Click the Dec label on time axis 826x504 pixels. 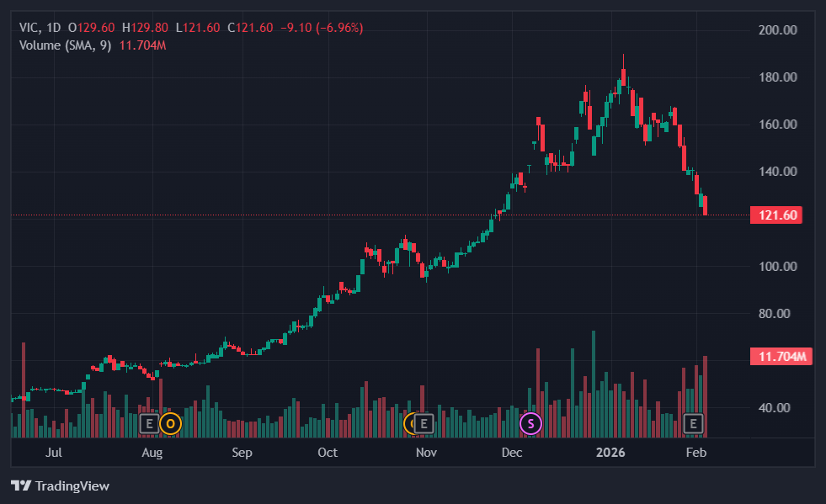(x=511, y=453)
